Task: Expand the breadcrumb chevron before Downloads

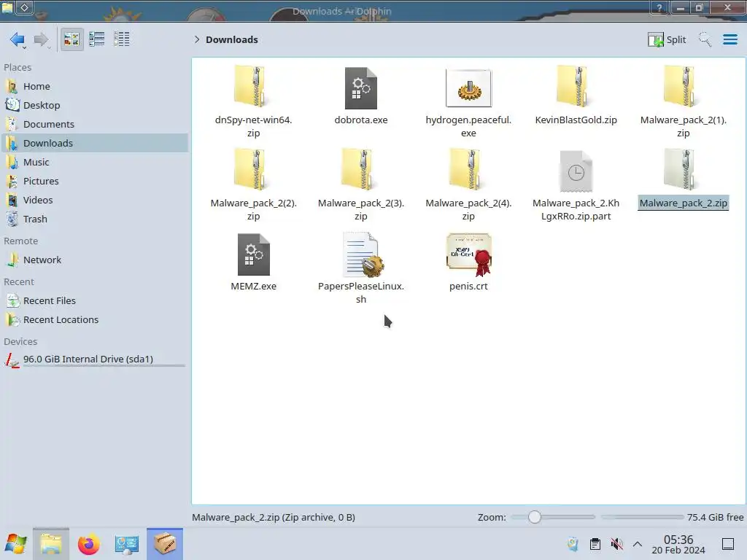Action: [x=197, y=39]
